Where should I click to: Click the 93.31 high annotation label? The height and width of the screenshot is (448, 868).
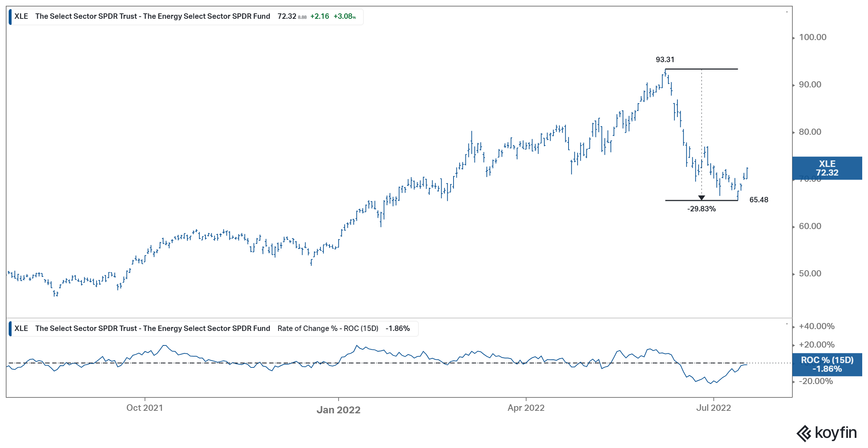(x=665, y=60)
